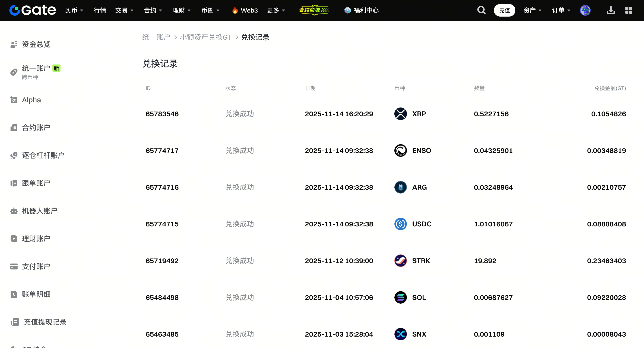Click the download app icon

(x=610, y=10)
